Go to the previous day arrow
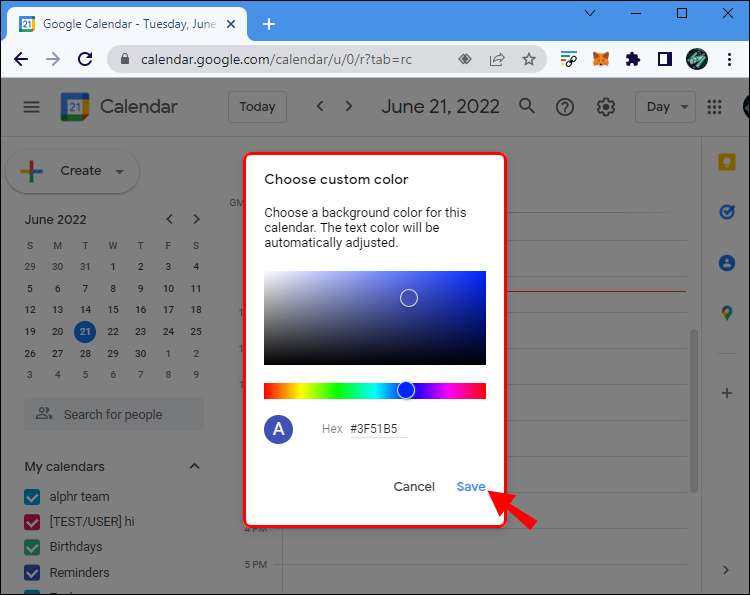 tap(320, 106)
